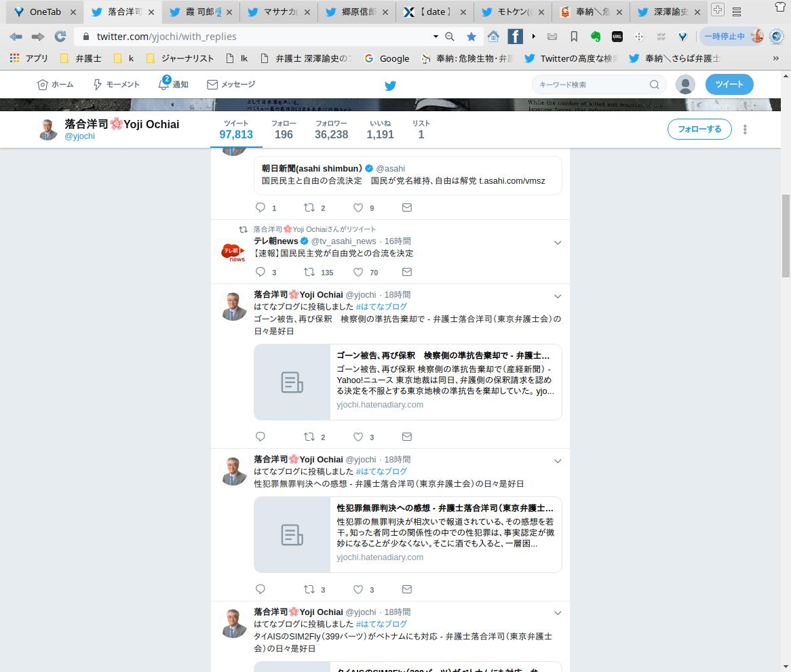The width and height of the screenshot is (791, 672).
Task: Open the ホーム nav item
Action: 56,84
